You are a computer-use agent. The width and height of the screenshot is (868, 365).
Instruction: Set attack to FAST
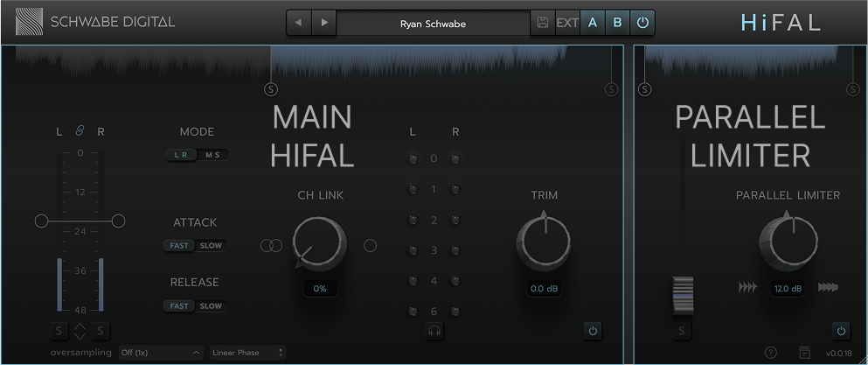pyautogui.click(x=179, y=245)
